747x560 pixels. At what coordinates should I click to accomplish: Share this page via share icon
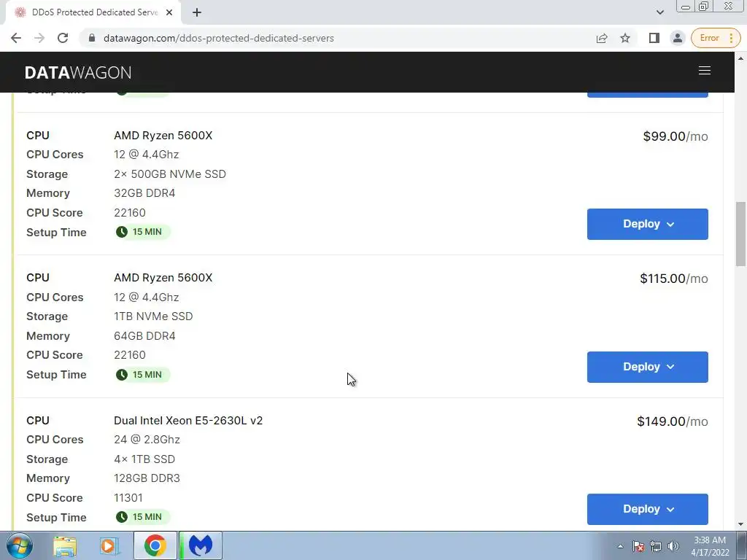click(x=602, y=38)
